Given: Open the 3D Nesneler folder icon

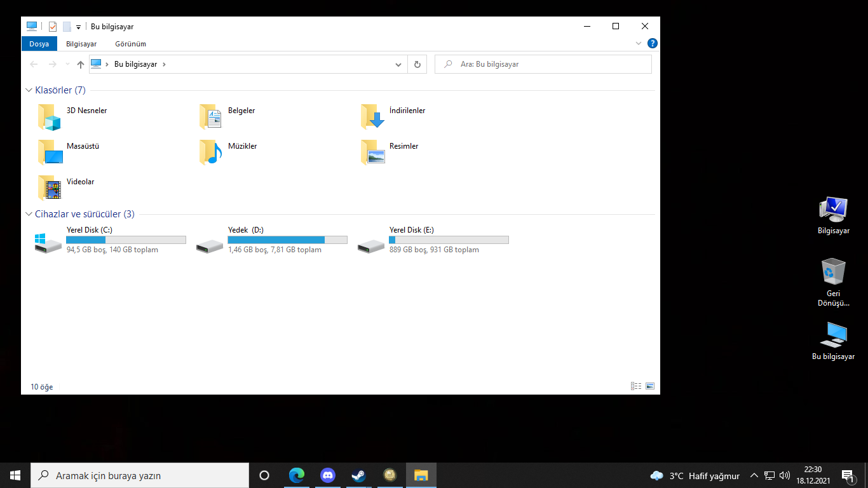Looking at the screenshot, I should pos(49,118).
